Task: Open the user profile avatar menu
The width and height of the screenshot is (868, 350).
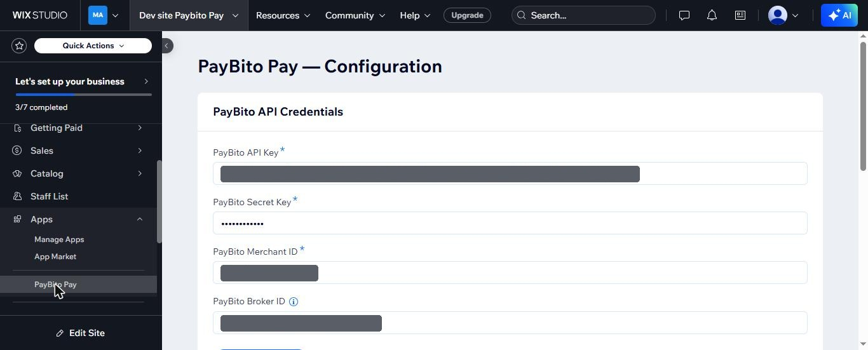Action: pyautogui.click(x=783, y=15)
